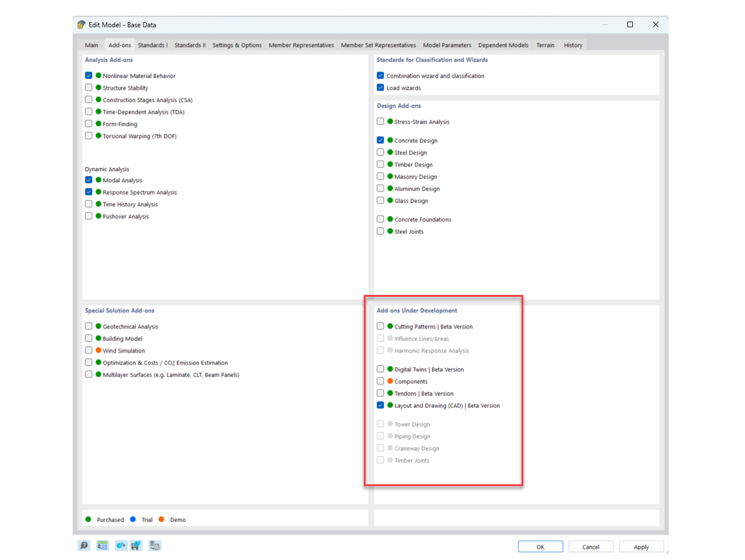Click the blue apply-settings globe icon
The height and width of the screenshot is (560, 745).
[x=120, y=545]
